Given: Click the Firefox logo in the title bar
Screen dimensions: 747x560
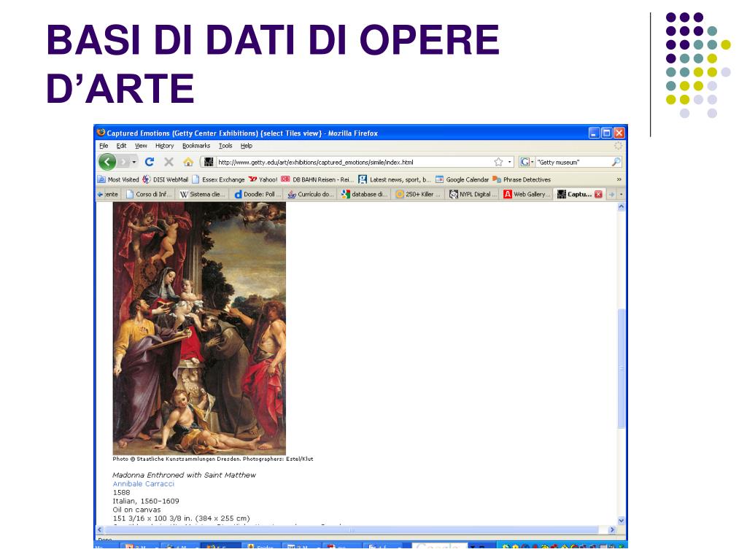Looking at the screenshot, I should coord(101,133).
